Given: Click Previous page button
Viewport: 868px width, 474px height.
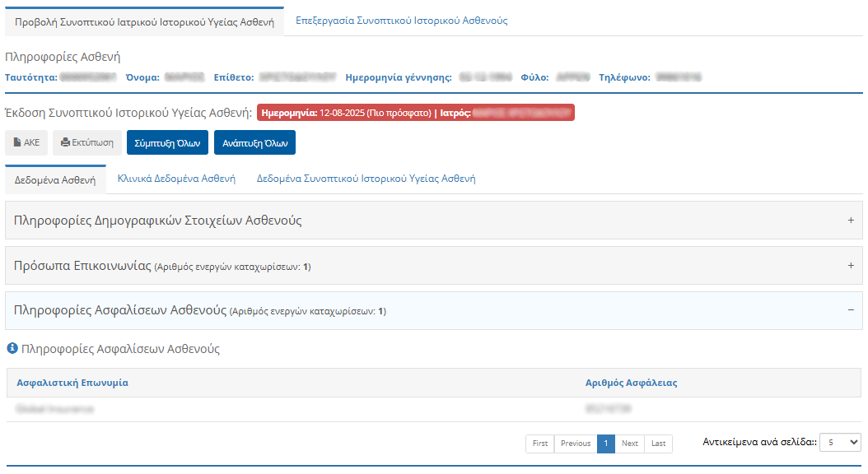Looking at the screenshot, I should coord(576,444).
